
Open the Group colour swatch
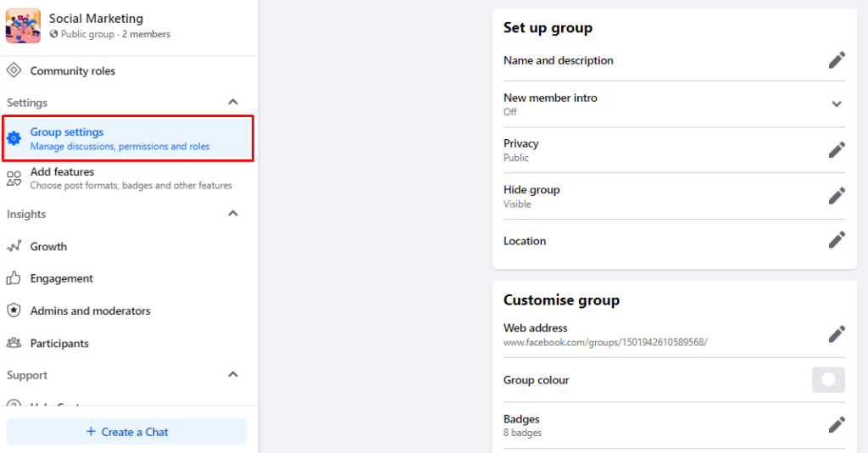[x=828, y=380]
